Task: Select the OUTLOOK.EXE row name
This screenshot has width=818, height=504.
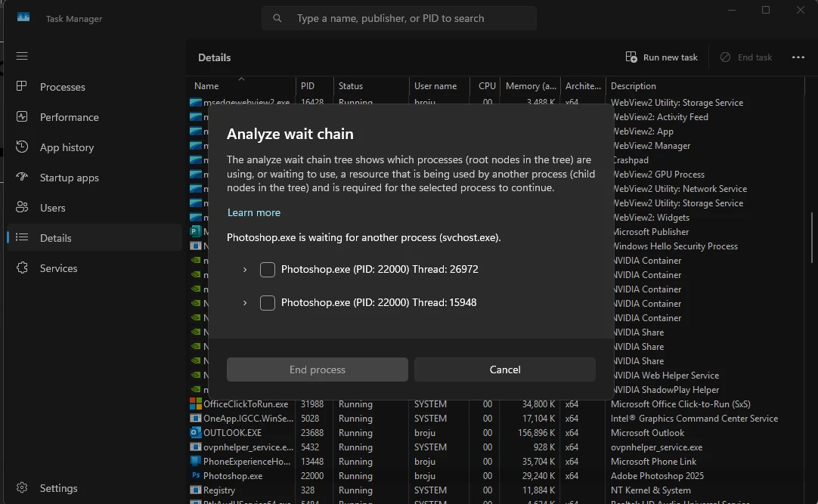Action: click(x=232, y=433)
